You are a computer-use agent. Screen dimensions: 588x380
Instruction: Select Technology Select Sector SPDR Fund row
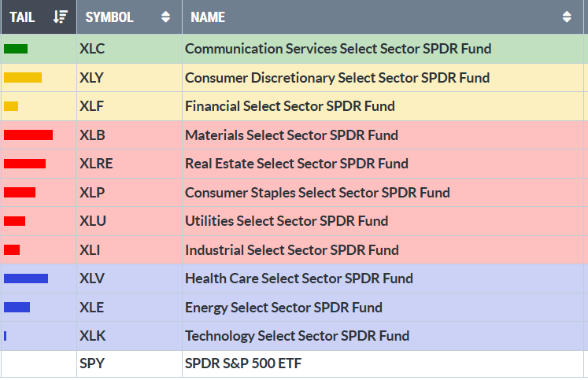pyautogui.click(x=297, y=336)
